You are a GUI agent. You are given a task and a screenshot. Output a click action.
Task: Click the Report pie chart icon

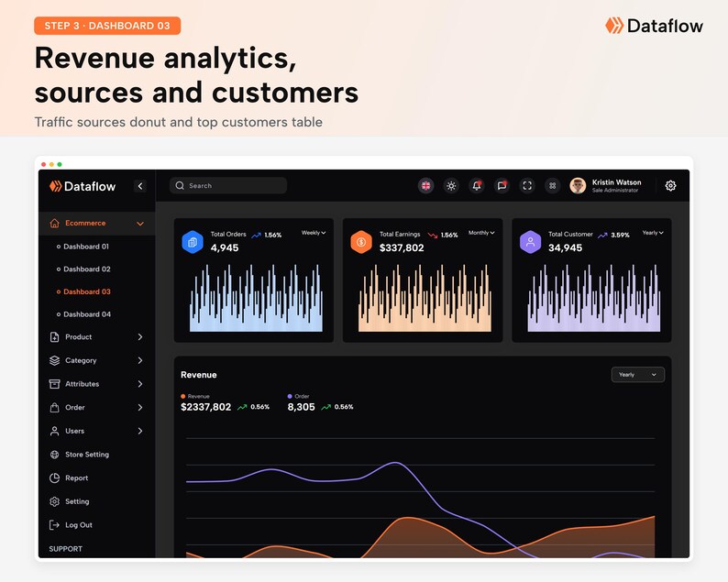click(x=54, y=478)
